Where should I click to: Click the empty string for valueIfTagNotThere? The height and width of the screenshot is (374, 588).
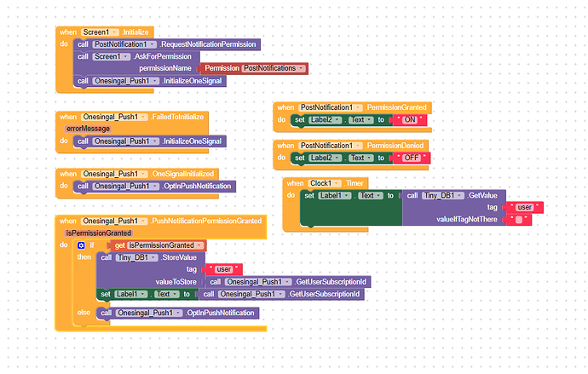(519, 220)
